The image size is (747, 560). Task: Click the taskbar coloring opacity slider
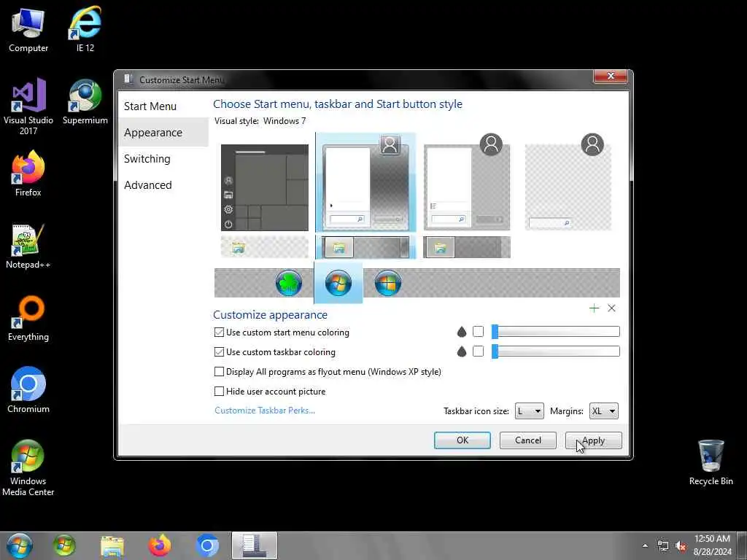click(555, 351)
